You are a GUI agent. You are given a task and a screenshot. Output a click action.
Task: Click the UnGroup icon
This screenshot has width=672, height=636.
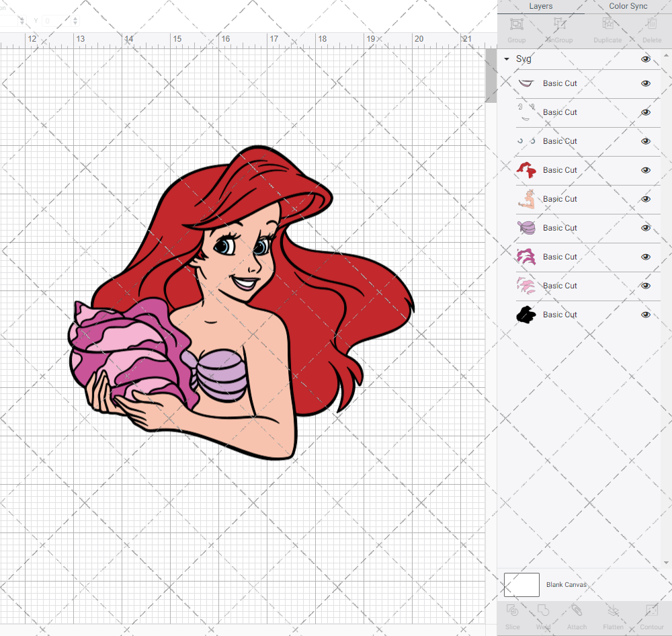pos(560,24)
